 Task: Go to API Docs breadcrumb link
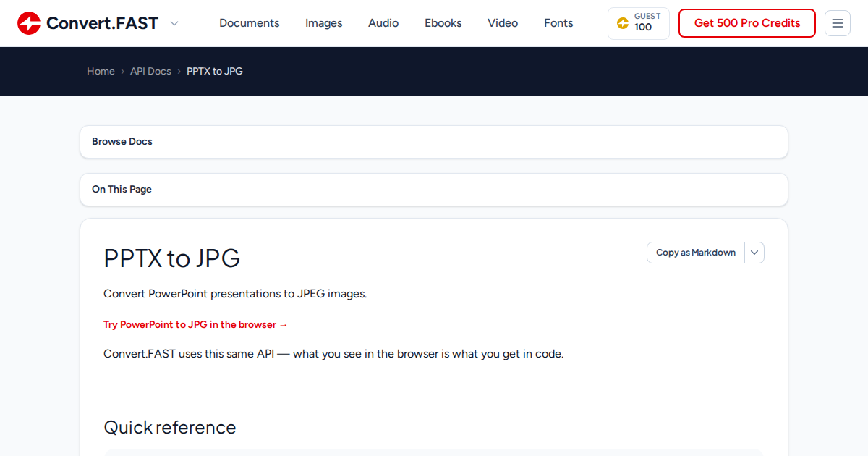point(150,71)
